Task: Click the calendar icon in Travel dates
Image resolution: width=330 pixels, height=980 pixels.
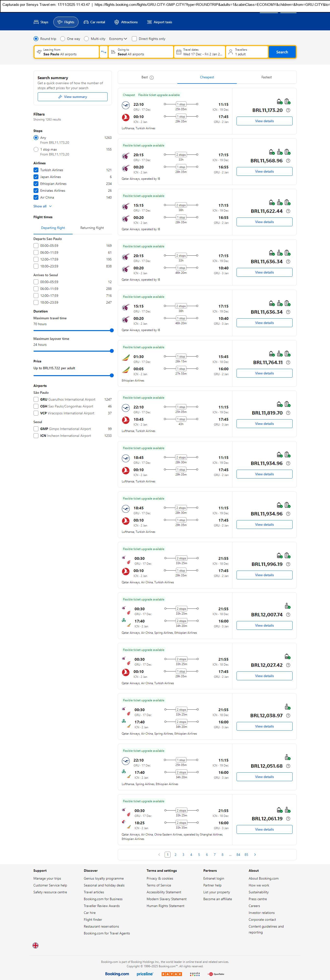Action: [x=179, y=52]
